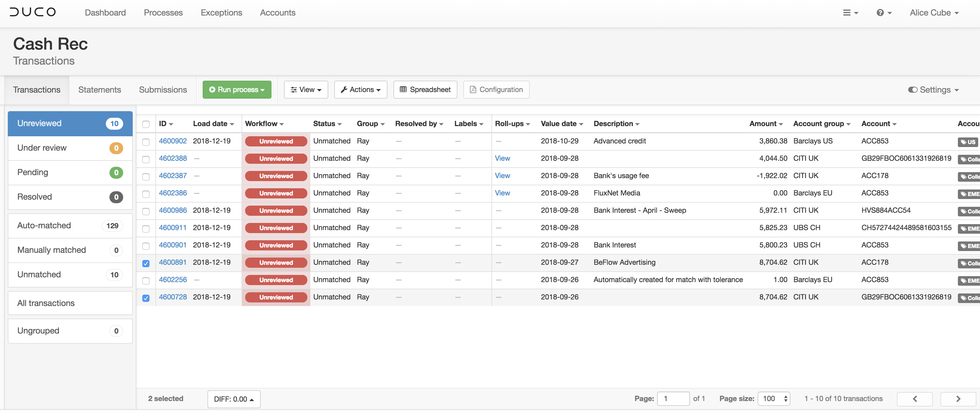This screenshot has height=413, width=980.
Task: Open transaction ID 4600902 link
Action: click(x=173, y=141)
